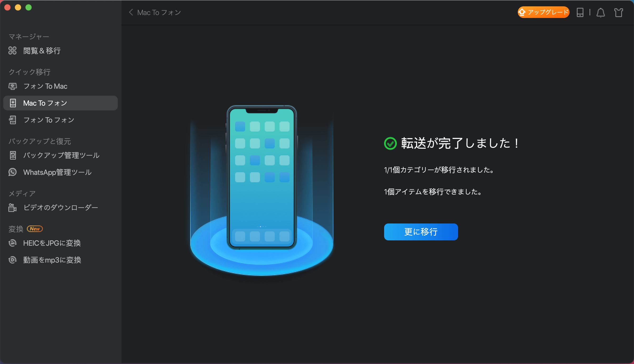
Task: Open notifications with the bell icon
Action: tap(600, 12)
